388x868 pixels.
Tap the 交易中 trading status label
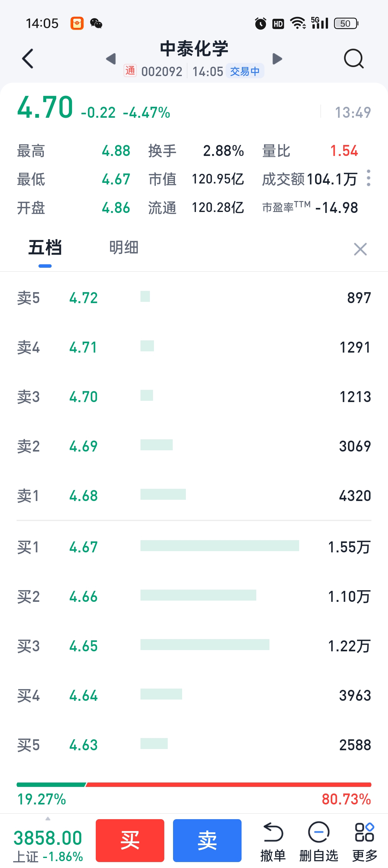(245, 71)
